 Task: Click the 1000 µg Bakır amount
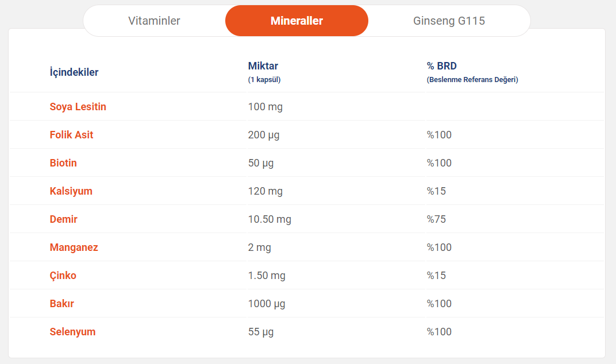267,304
